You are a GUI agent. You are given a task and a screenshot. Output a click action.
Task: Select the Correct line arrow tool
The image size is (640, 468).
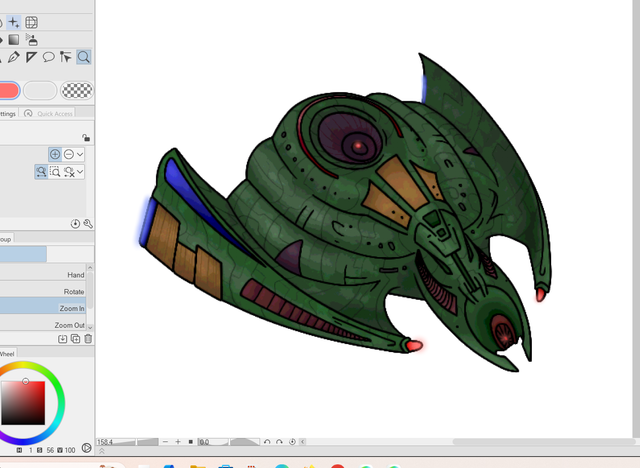pos(65,57)
